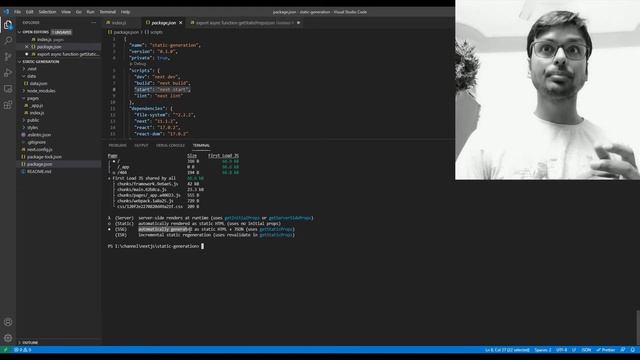Open the Help menu
This screenshot has width=640, height=360.
click(x=125, y=12)
